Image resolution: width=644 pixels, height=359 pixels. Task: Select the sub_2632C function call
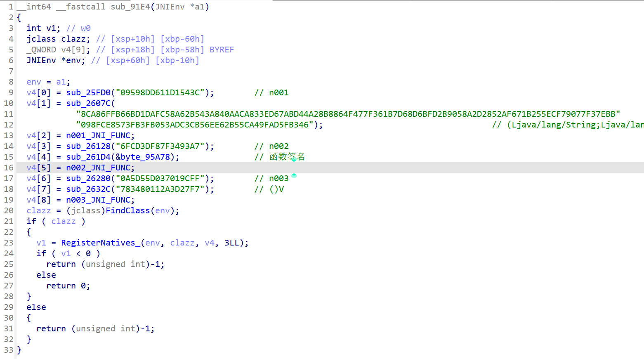point(88,189)
